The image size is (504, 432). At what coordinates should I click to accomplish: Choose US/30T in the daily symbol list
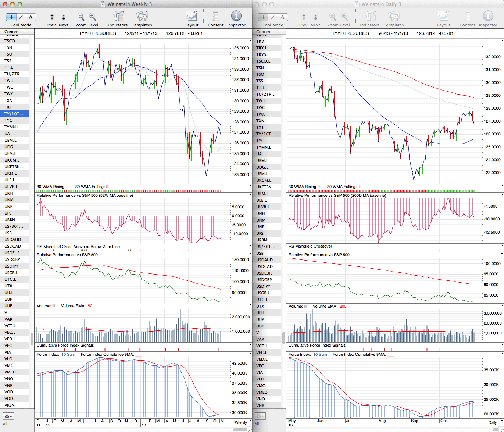point(265,247)
